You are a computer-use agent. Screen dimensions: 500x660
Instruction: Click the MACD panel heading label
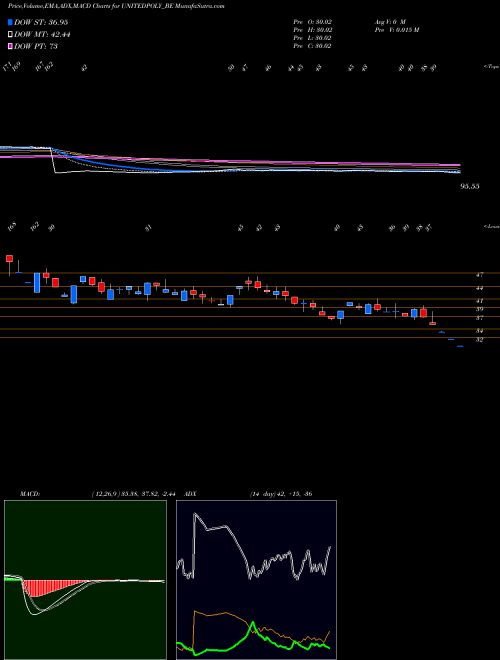29,494
